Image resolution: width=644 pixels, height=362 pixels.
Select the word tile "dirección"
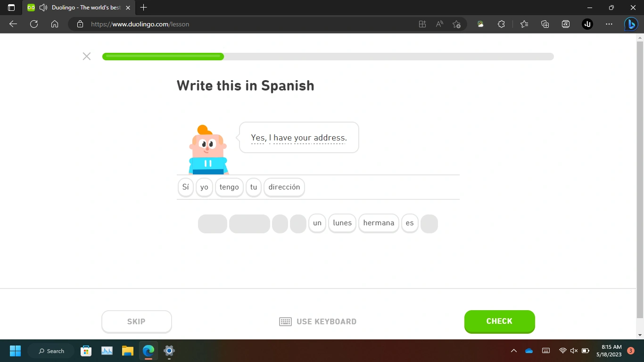(x=284, y=187)
